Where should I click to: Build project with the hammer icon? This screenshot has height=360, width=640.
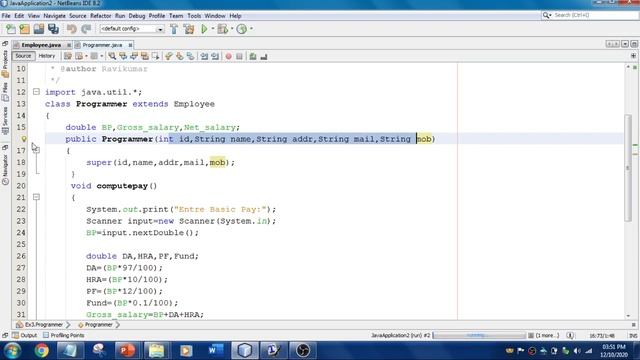pos(174,29)
